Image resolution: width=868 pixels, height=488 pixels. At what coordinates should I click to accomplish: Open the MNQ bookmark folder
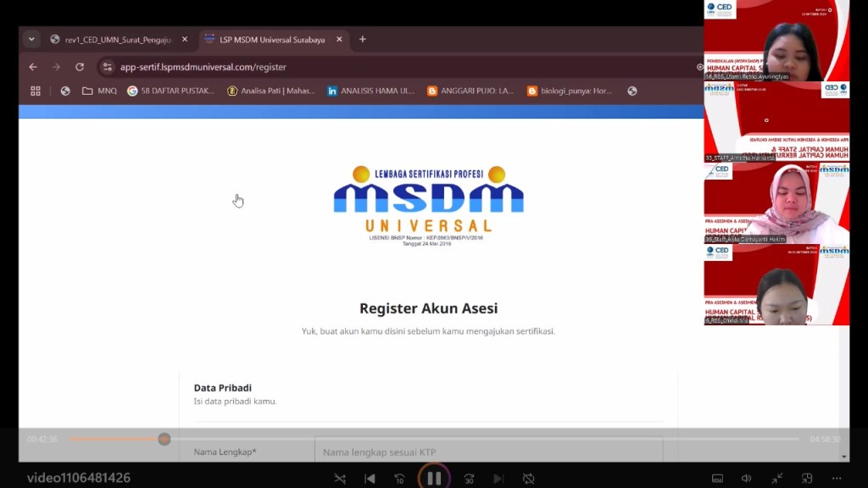(x=99, y=91)
